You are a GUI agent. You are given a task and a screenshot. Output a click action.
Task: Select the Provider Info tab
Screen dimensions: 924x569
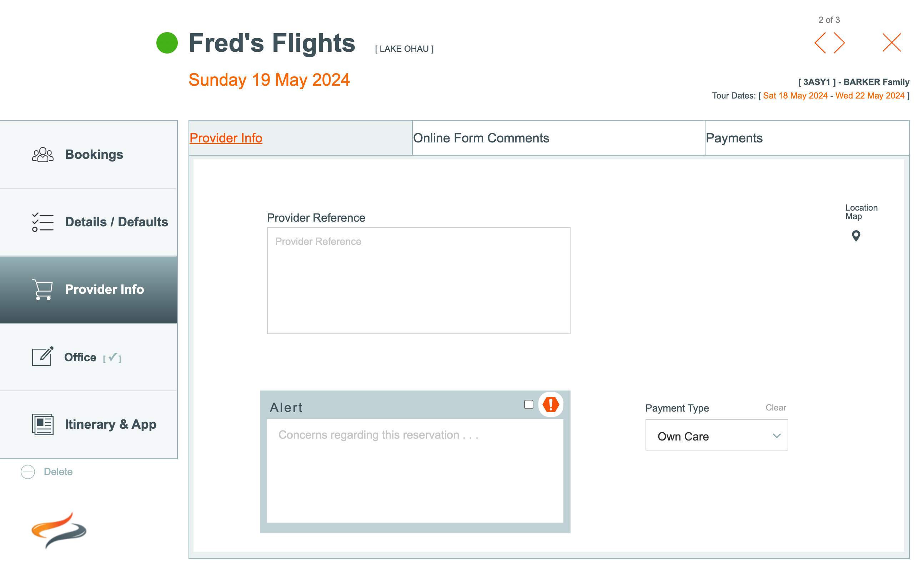pos(226,138)
